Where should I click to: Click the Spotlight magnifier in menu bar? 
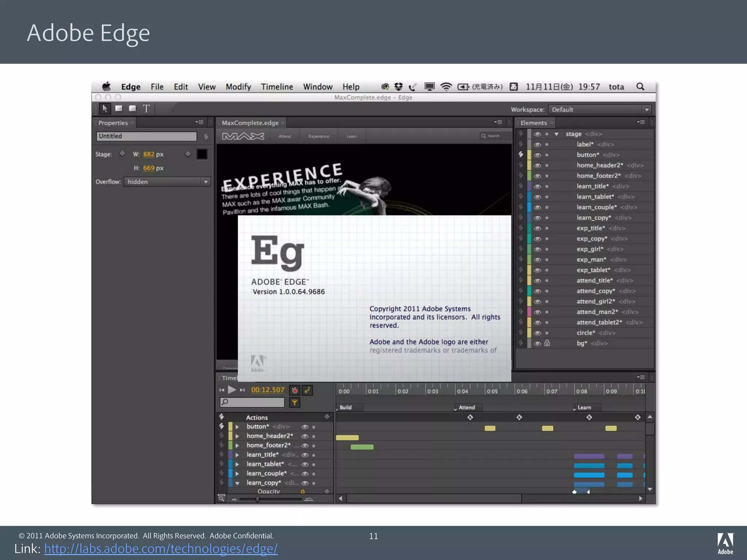pos(640,87)
